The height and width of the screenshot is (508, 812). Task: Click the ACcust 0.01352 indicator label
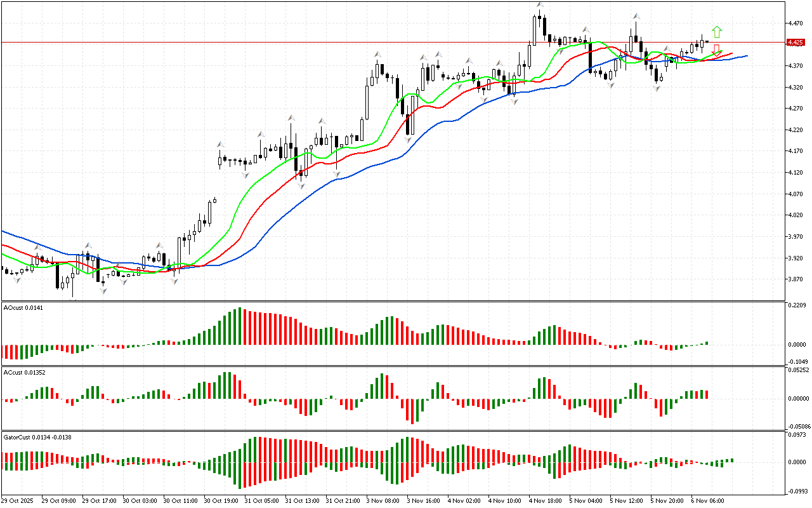click(x=24, y=373)
